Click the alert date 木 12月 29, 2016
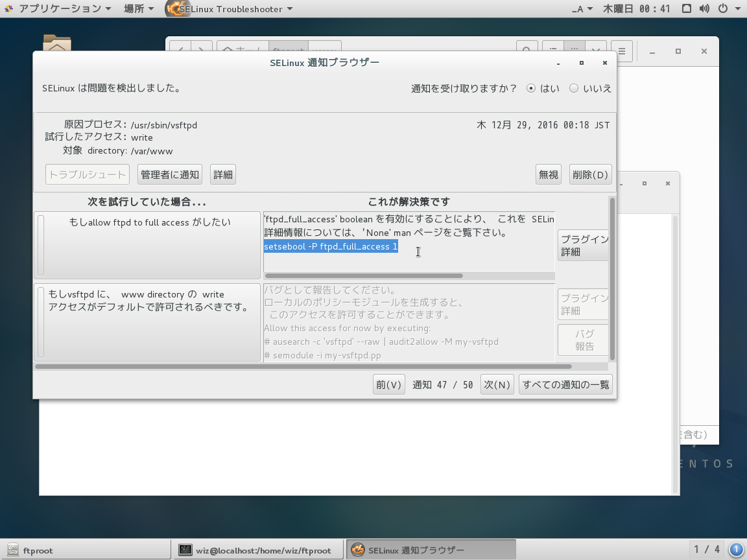 click(543, 124)
